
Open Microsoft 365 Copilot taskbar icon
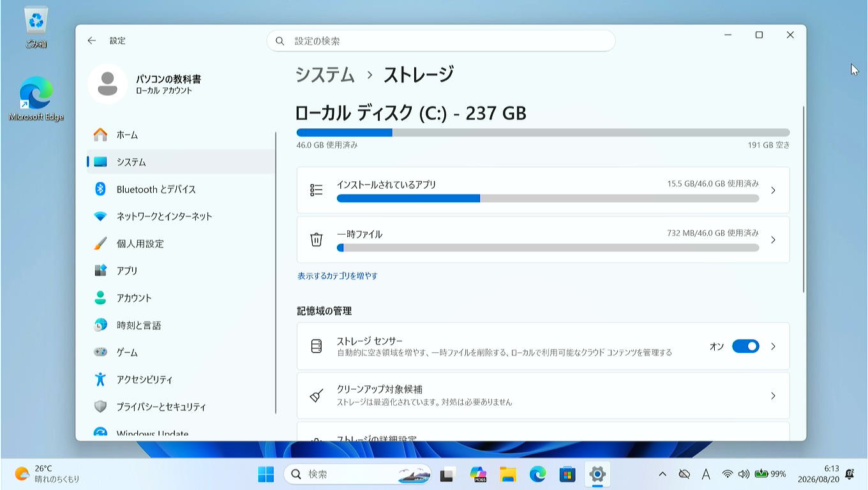pyautogui.click(x=478, y=474)
